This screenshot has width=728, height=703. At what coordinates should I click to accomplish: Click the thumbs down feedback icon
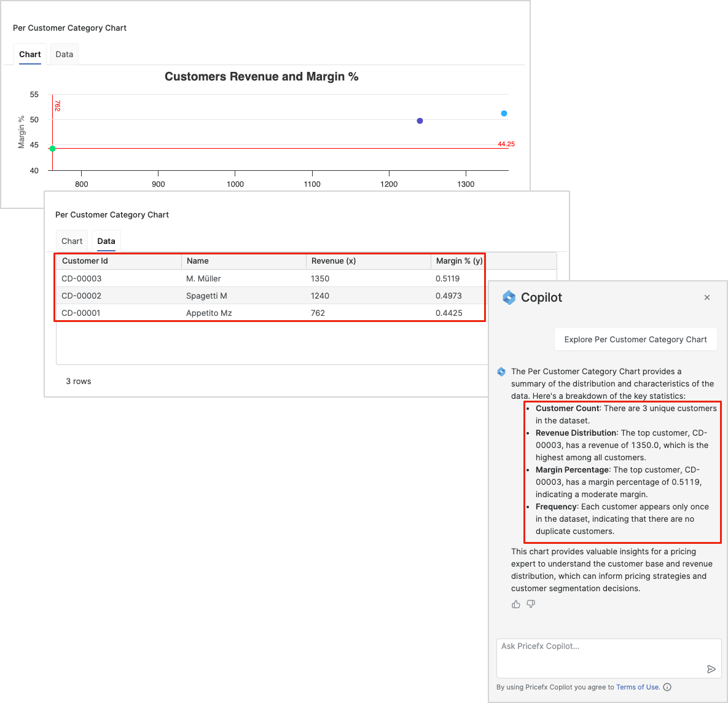[531, 604]
